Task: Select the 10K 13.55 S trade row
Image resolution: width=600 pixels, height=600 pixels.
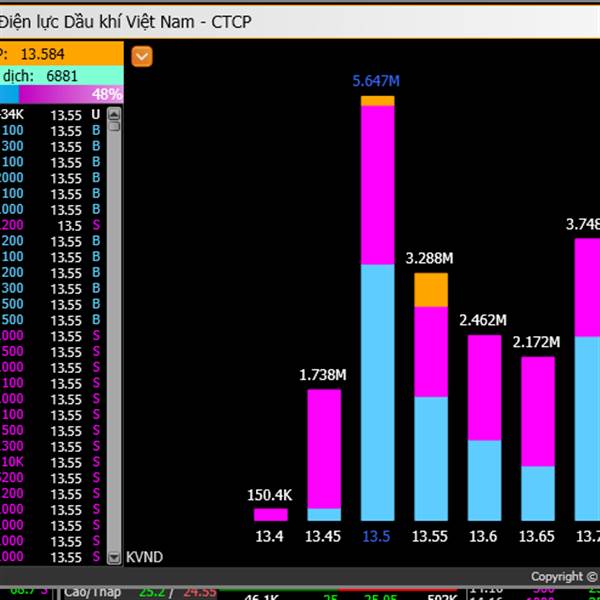Action: pos(52,462)
